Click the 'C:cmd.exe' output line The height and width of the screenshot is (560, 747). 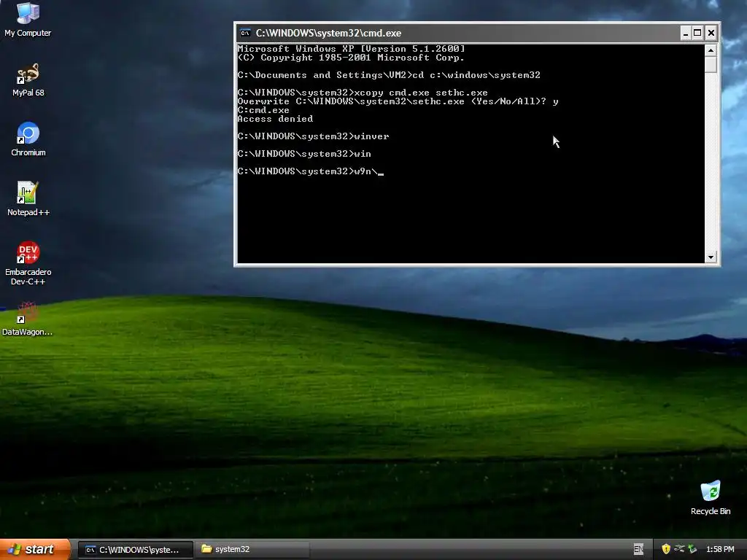pyautogui.click(x=263, y=110)
